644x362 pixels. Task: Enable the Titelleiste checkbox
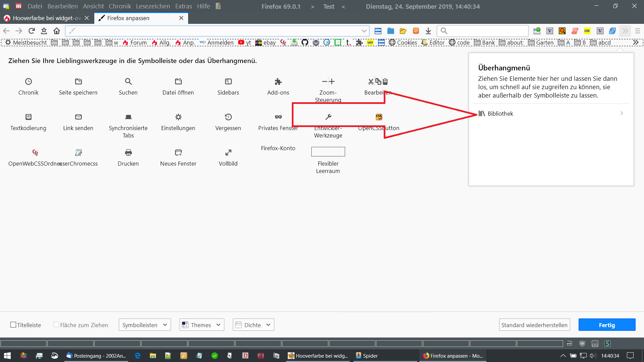click(x=13, y=325)
